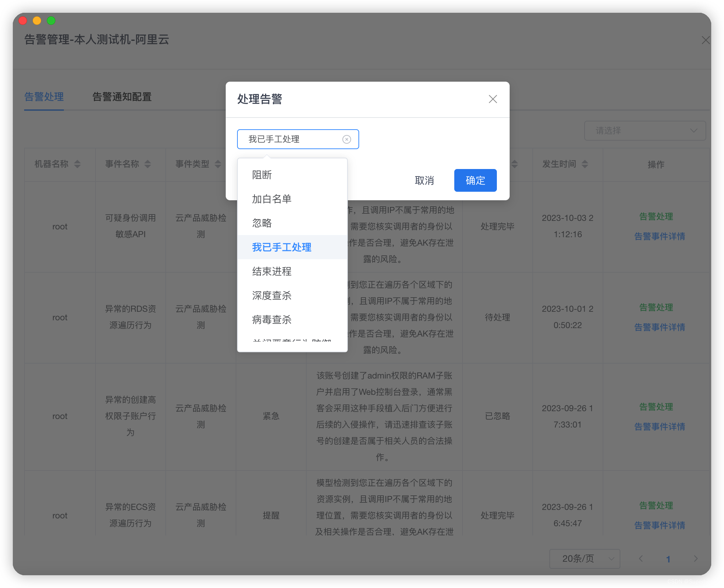
Task: Cancel via the 取消 button
Action: tap(424, 180)
